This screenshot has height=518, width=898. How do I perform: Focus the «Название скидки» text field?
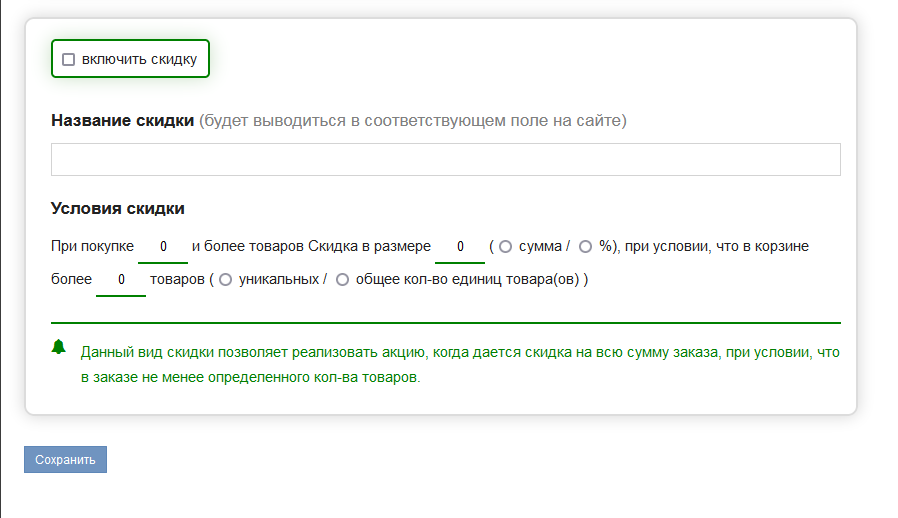tap(446, 159)
